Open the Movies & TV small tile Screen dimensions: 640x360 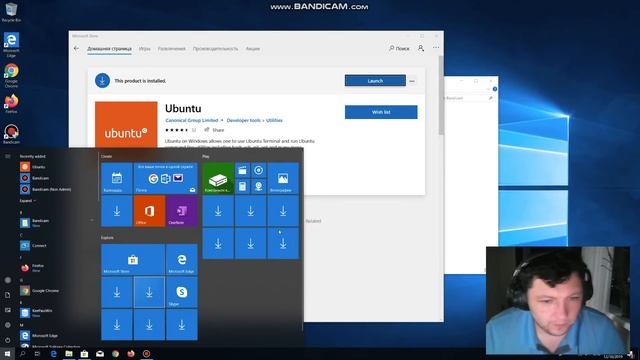click(x=242, y=170)
